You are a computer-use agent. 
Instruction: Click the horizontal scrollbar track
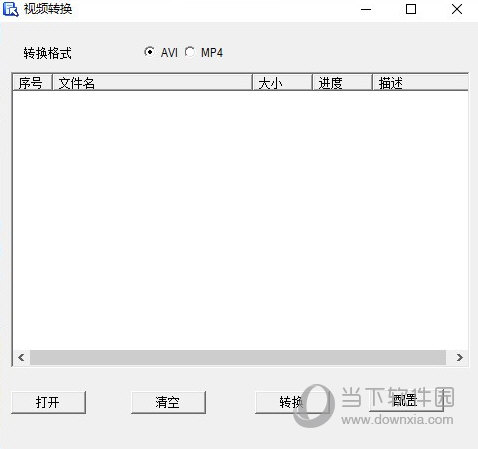238,358
